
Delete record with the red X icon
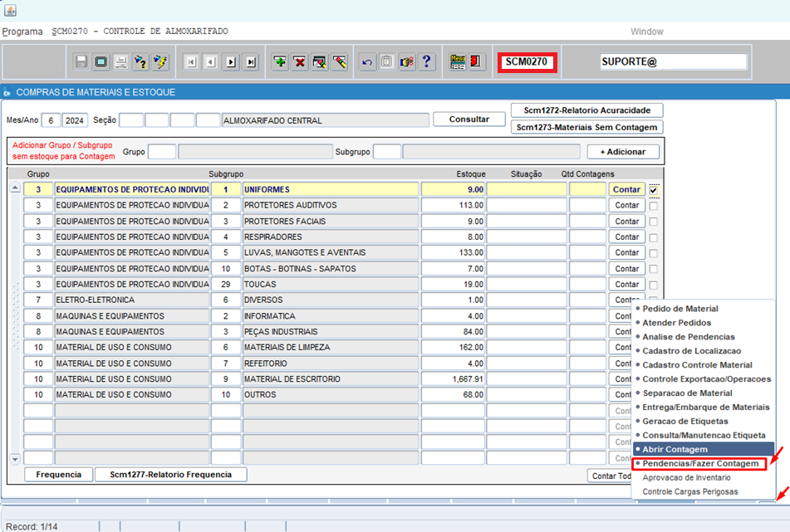(x=300, y=62)
